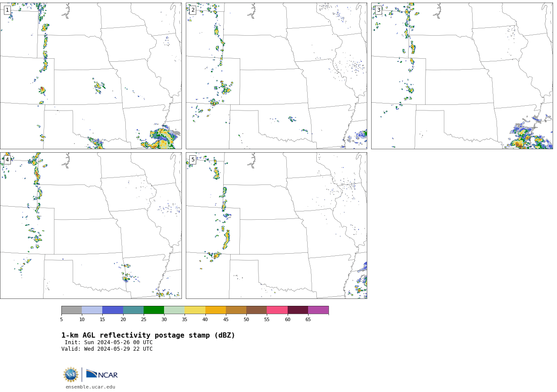557x392 pixels.
Task: Click the panel number label '4'
Action: click(7, 160)
